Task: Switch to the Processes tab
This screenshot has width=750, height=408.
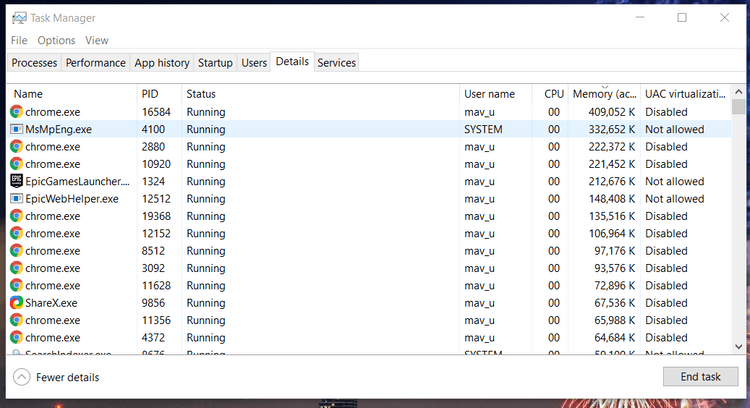Action: click(x=34, y=63)
